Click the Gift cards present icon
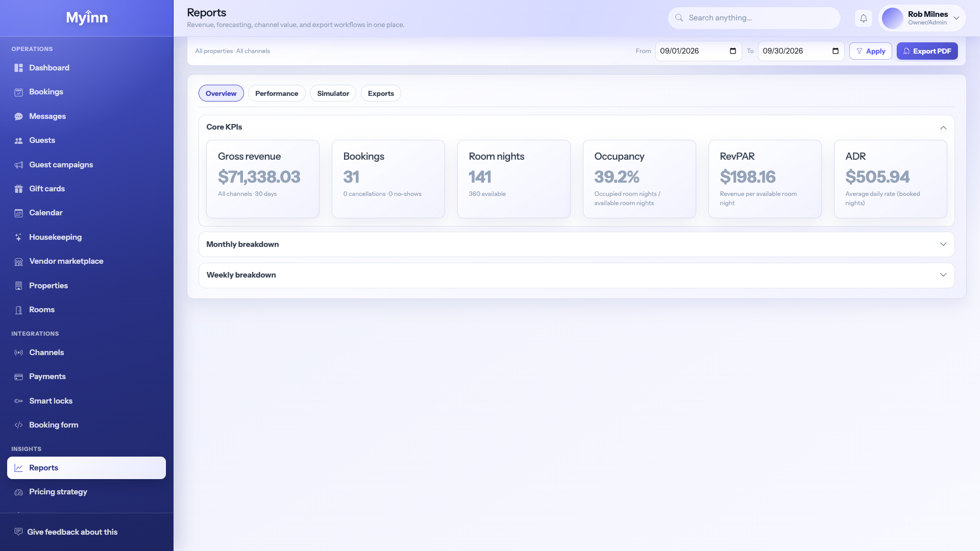 pyautogui.click(x=18, y=189)
